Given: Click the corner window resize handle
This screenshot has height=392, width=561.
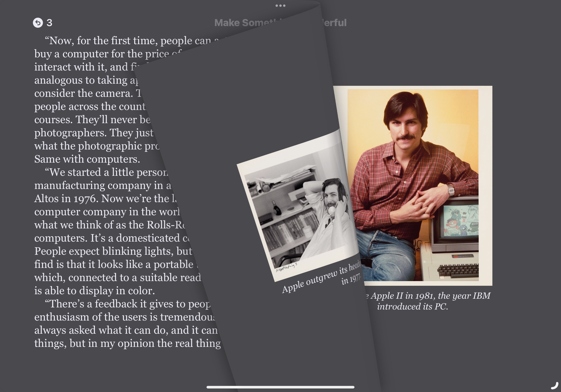Looking at the screenshot, I should click(x=555, y=386).
